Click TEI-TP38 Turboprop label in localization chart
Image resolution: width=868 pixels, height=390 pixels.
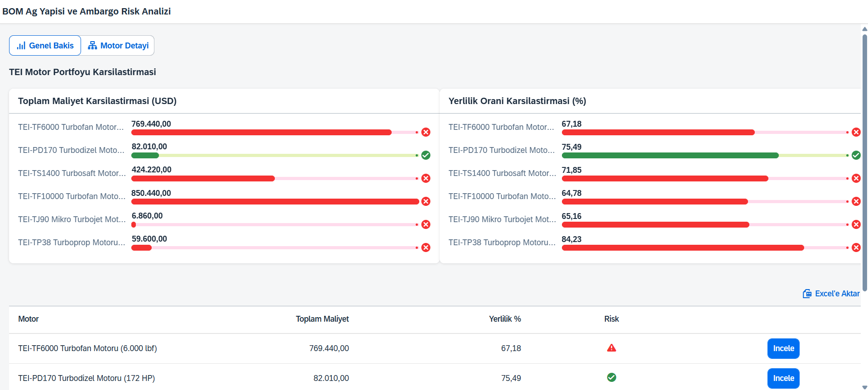point(502,243)
